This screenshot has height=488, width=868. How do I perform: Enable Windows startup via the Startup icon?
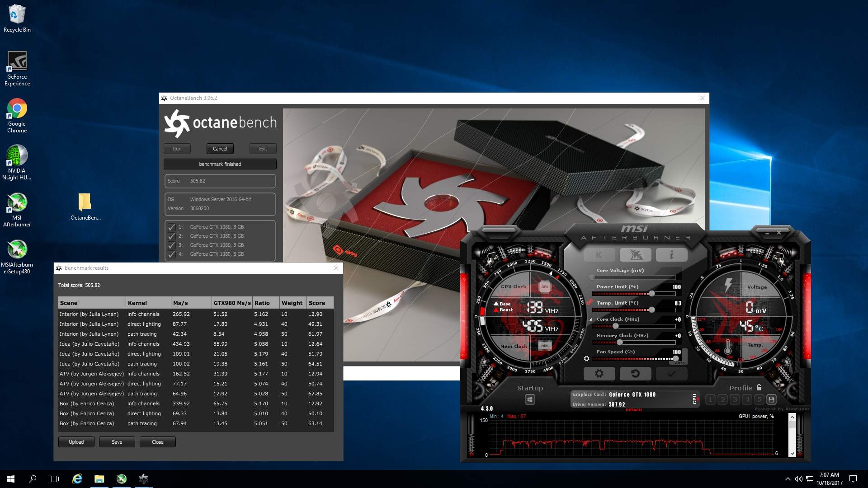click(x=530, y=399)
